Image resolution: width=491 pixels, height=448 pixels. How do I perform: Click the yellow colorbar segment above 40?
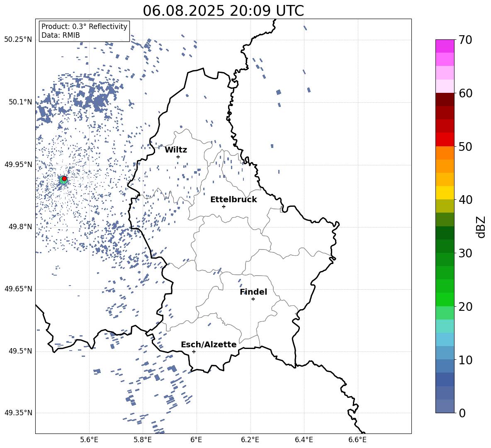coord(445,193)
